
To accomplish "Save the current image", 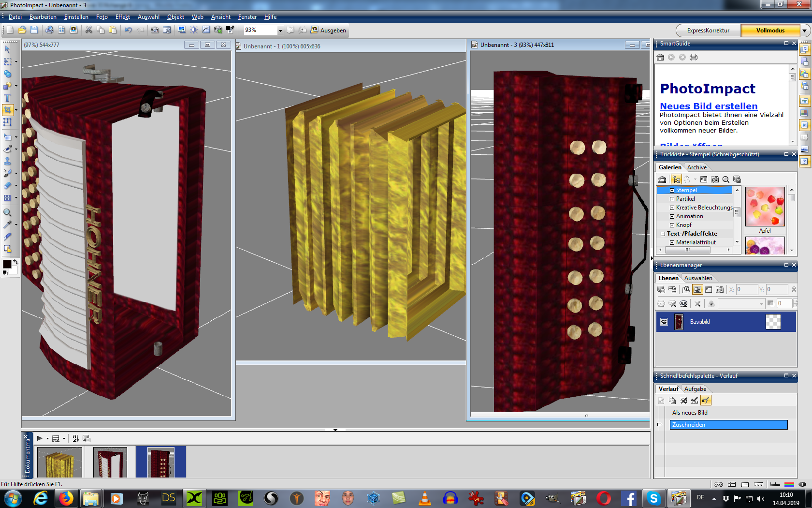I will [34, 30].
